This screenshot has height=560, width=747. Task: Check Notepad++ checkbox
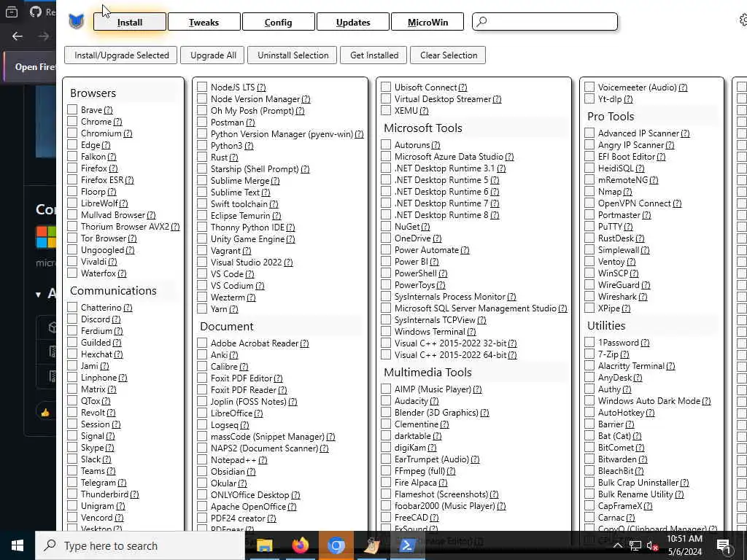click(x=202, y=459)
